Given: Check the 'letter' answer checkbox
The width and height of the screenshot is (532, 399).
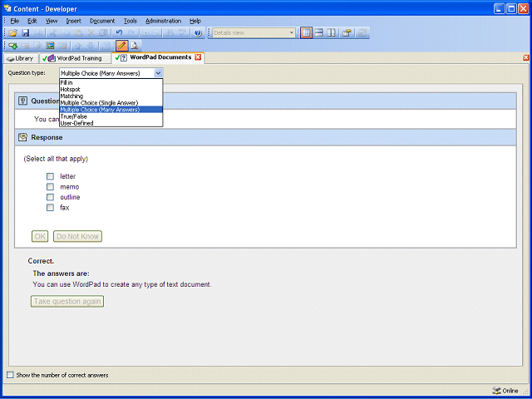Looking at the screenshot, I should point(50,176).
